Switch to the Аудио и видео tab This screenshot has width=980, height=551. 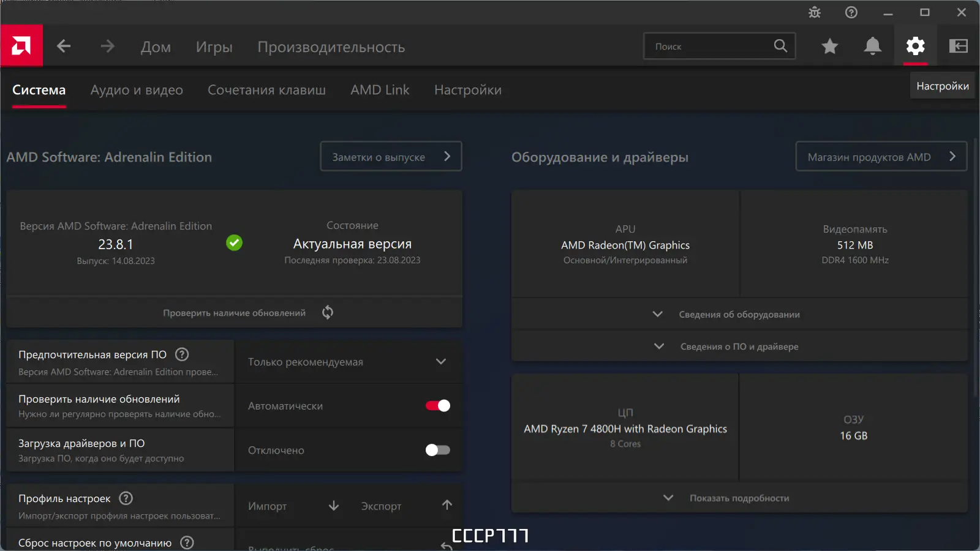[x=137, y=90]
